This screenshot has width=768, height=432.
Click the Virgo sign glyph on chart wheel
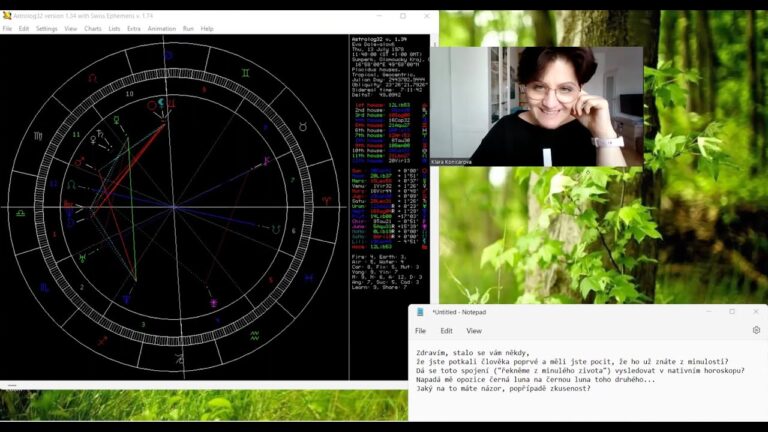click(38, 135)
